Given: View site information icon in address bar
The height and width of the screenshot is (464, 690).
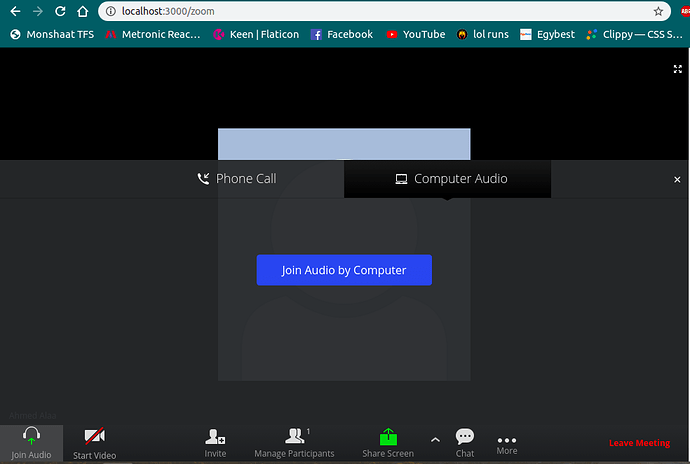Looking at the screenshot, I should 111,11.
